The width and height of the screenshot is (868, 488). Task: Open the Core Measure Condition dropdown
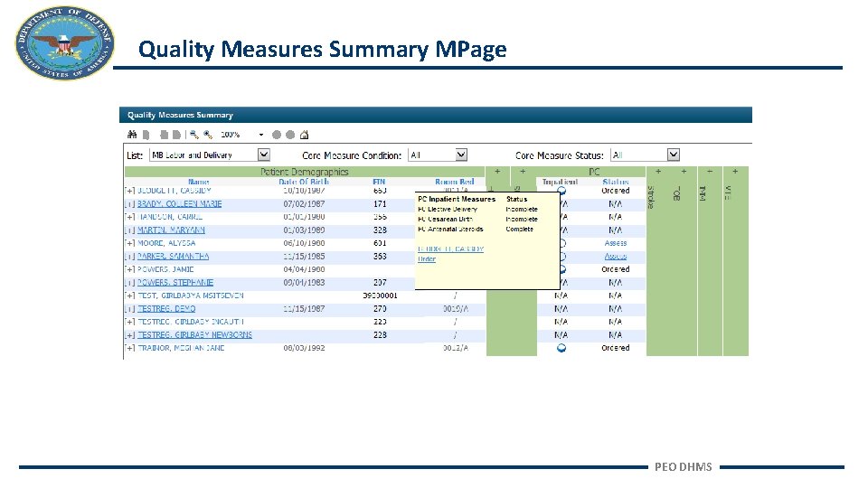point(461,155)
